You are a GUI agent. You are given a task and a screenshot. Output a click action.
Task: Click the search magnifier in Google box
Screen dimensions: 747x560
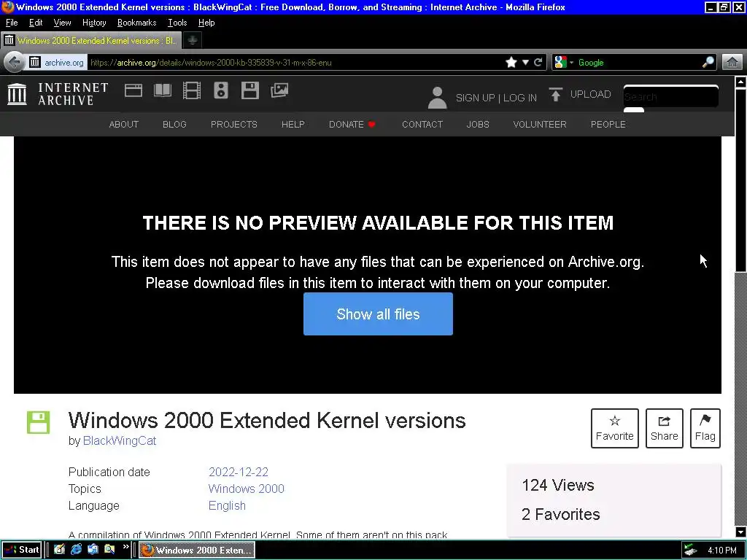708,63
